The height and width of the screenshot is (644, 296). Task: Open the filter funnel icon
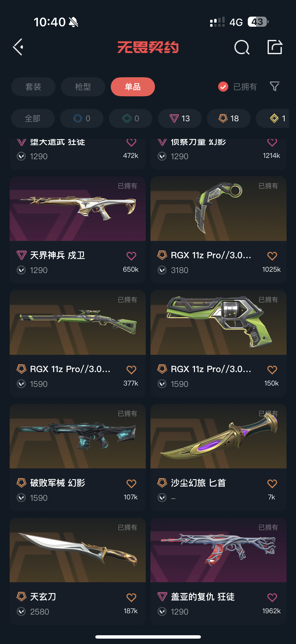[274, 86]
